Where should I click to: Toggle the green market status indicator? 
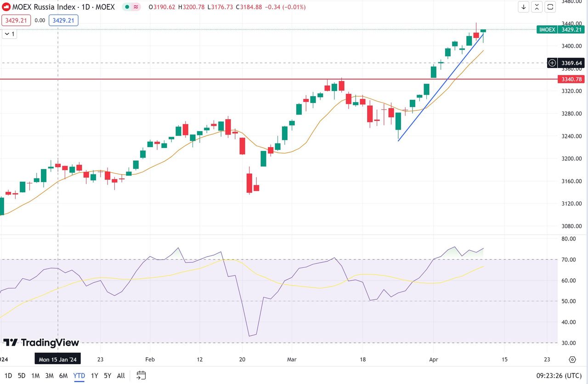tap(126, 7)
